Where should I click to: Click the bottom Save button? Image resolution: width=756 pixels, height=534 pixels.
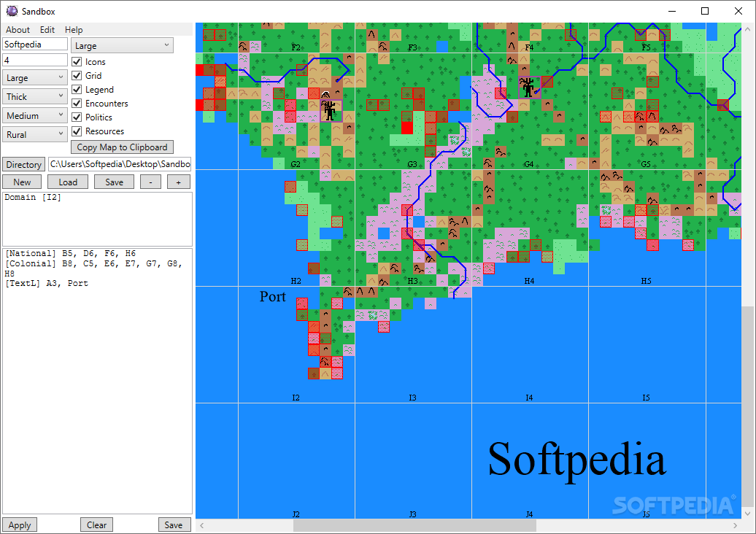coord(174,525)
